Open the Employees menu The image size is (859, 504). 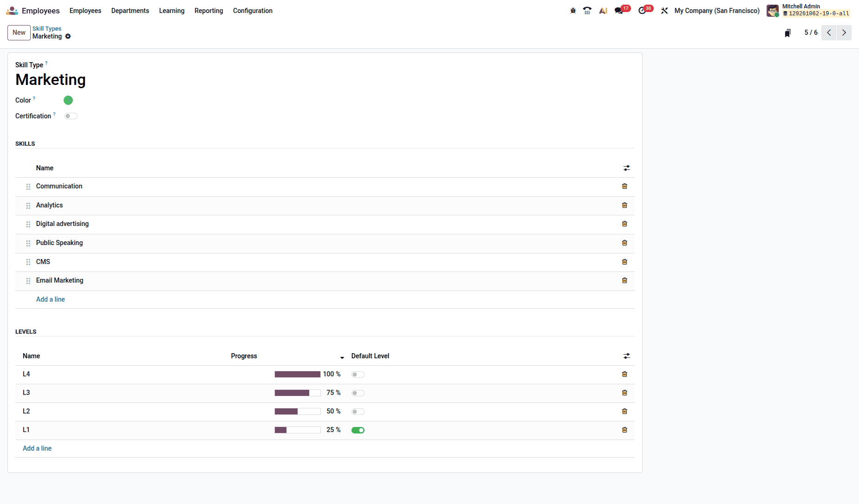(x=85, y=11)
